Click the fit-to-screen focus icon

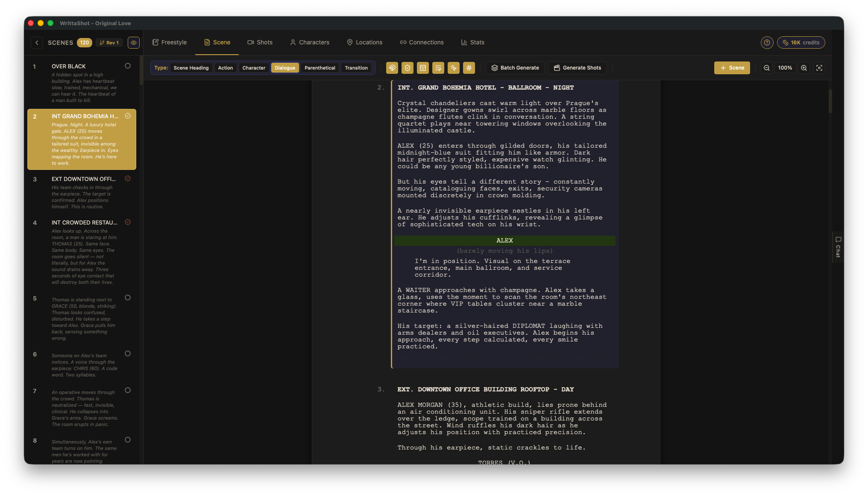819,68
